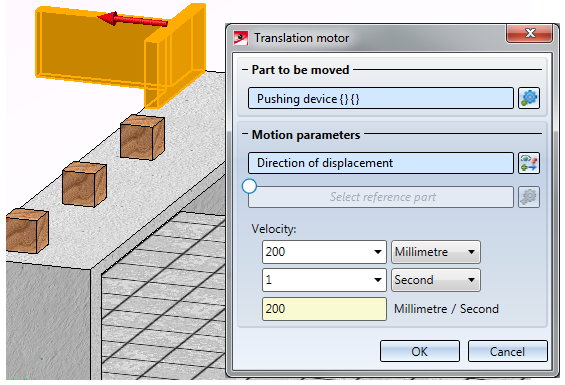Open the Second time unit dropdown

(436, 280)
